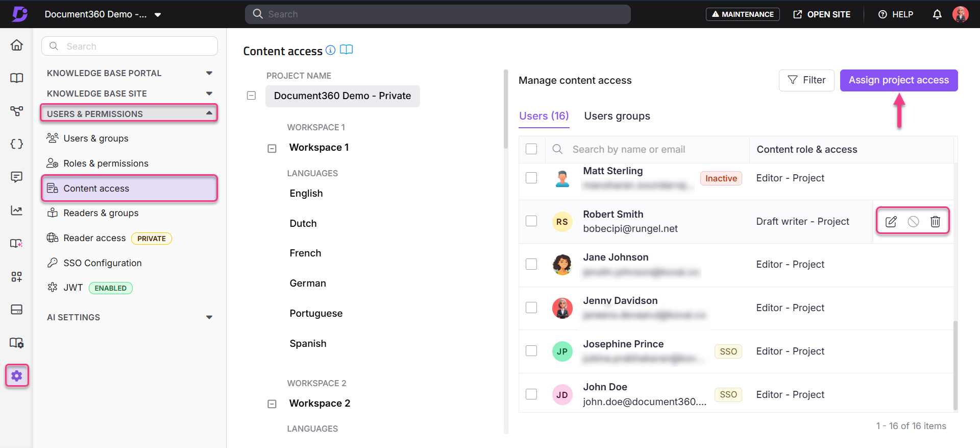Viewport: 980px width, 448px height.
Task: Click the Home icon in left rail
Action: 17,45
